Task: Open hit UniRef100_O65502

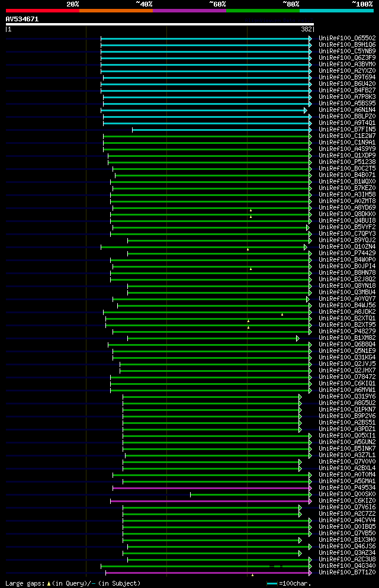Action: click(x=347, y=38)
